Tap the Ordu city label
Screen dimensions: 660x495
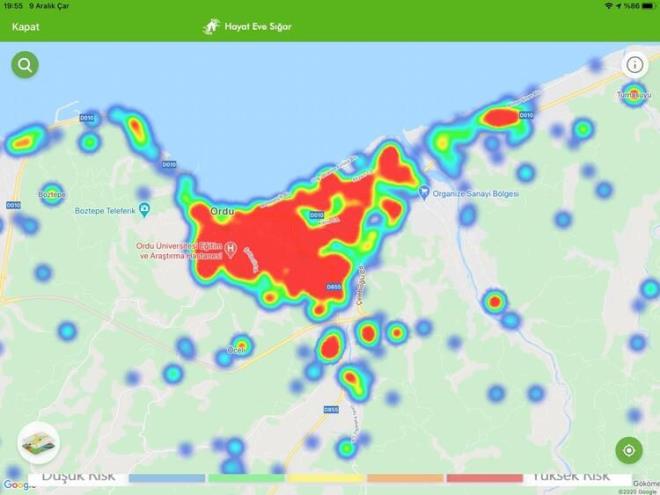[x=221, y=212]
